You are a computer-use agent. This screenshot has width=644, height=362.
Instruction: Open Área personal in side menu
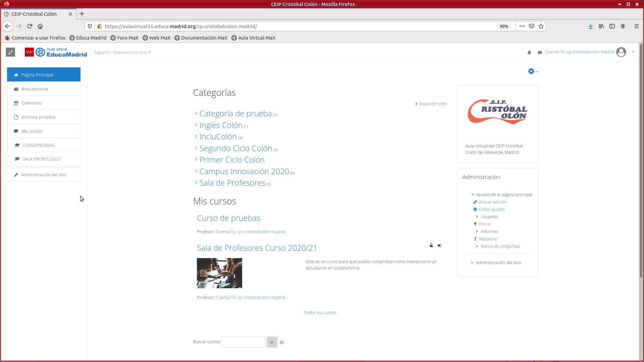pyautogui.click(x=35, y=89)
